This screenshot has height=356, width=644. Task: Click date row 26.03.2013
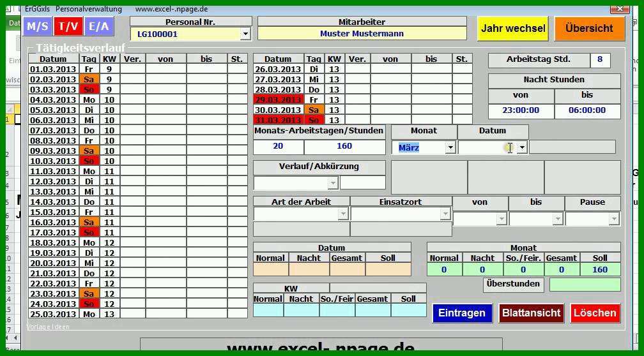click(278, 69)
